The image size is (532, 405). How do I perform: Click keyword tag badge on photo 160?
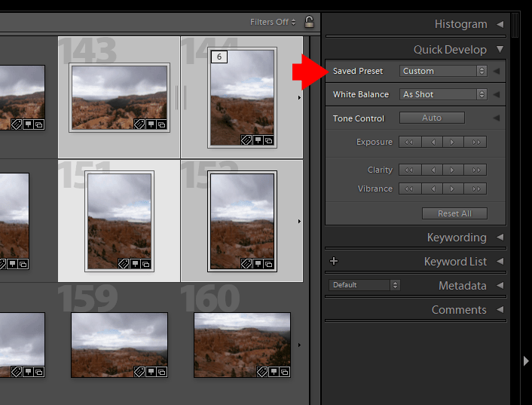pyautogui.click(x=262, y=372)
